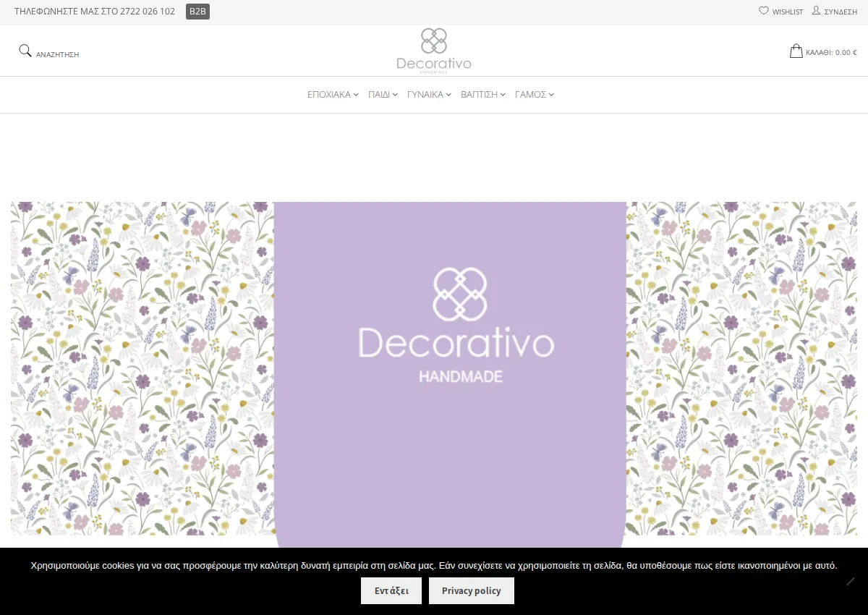Click the Decorativo header logo

434,51
